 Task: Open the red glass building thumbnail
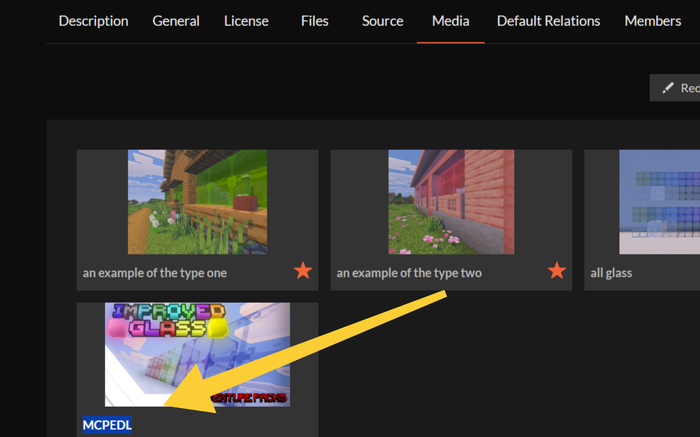click(451, 202)
